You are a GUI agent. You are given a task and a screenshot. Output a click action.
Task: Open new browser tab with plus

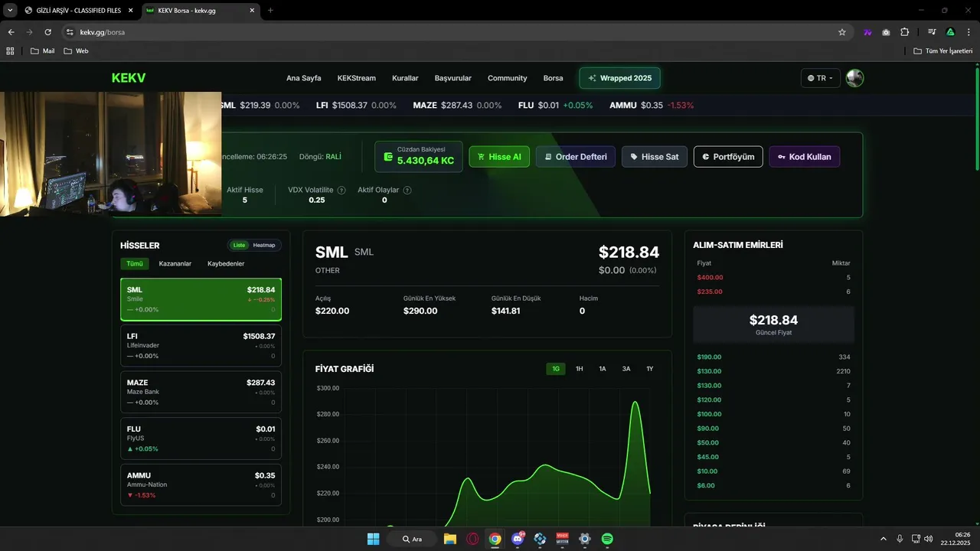270,11
